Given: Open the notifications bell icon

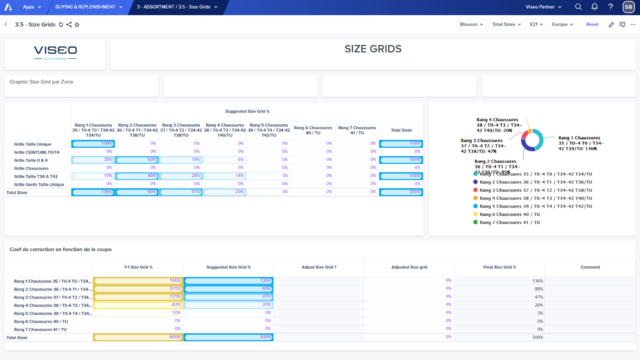Looking at the screenshot, I should (x=595, y=7).
